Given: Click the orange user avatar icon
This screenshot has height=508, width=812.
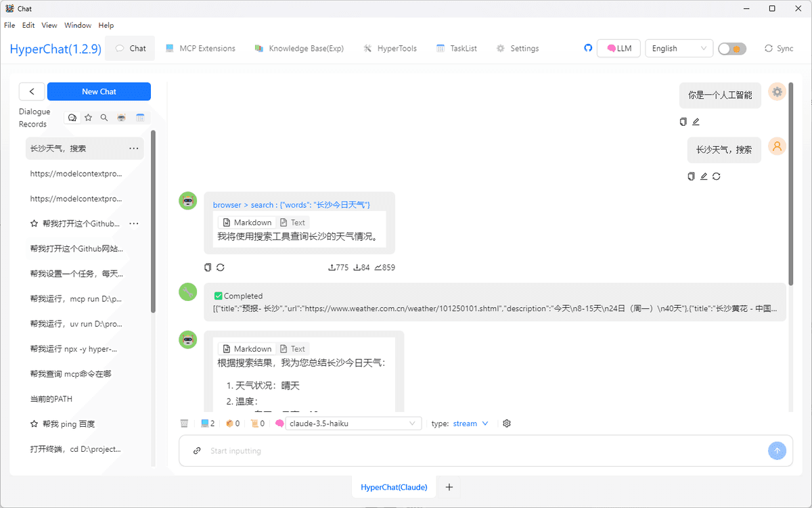Looking at the screenshot, I should (777, 146).
